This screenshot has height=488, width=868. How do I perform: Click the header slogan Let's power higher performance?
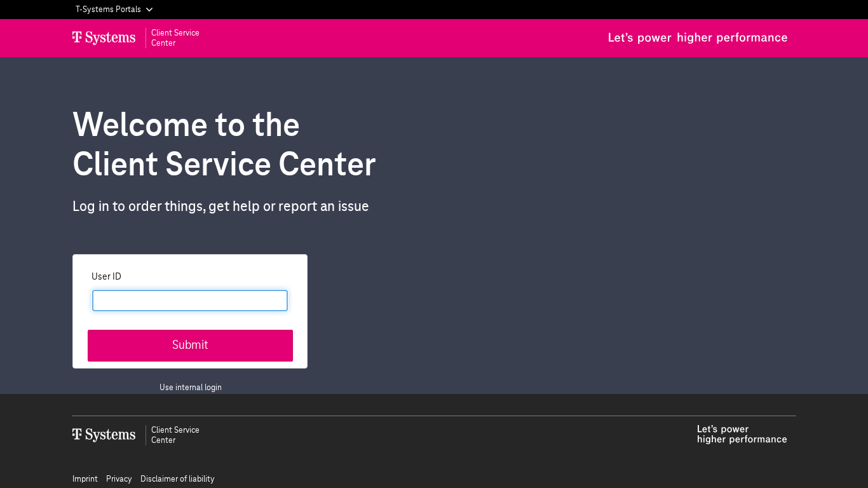tap(697, 38)
